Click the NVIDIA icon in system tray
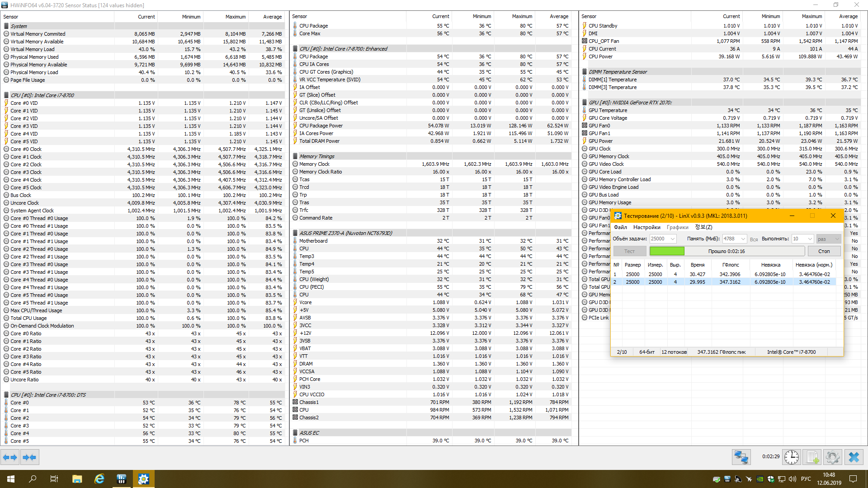868x488 pixels. 760,479
